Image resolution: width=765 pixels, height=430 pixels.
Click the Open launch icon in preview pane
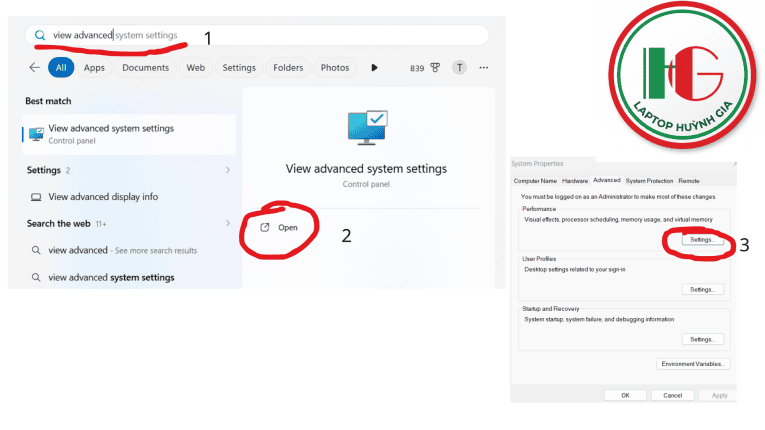pyautogui.click(x=264, y=227)
